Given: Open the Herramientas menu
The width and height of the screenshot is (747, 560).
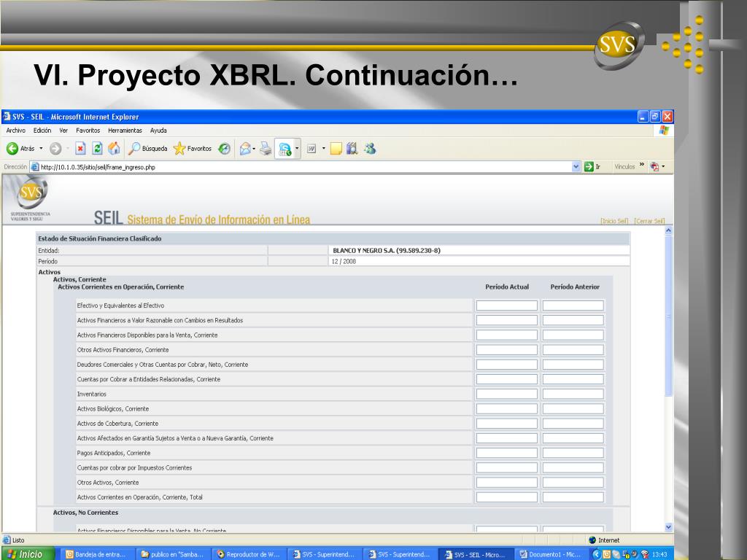Looking at the screenshot, I should pyautogui.click(x=125, y=131).
